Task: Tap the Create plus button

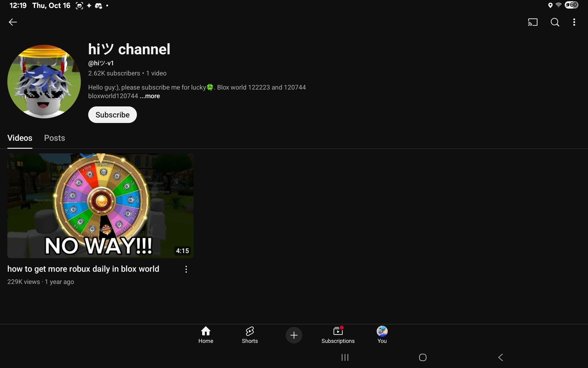Action: pos(294,335)
